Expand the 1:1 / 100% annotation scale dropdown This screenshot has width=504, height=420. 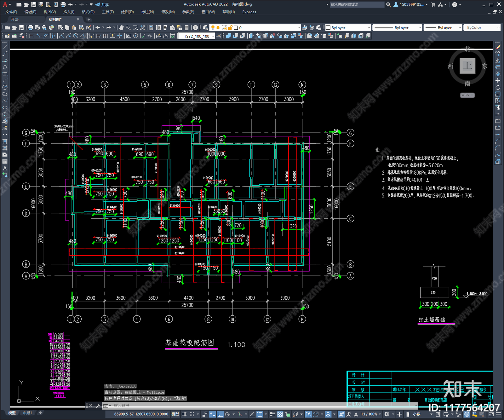click(371, 414)
